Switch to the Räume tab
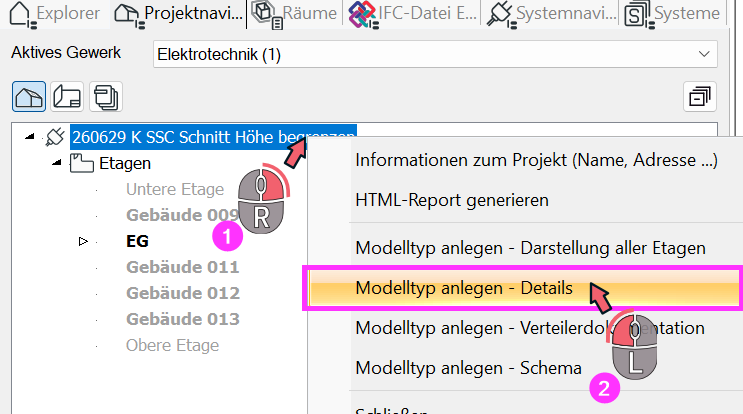743x414 pixels. (295, 13)
